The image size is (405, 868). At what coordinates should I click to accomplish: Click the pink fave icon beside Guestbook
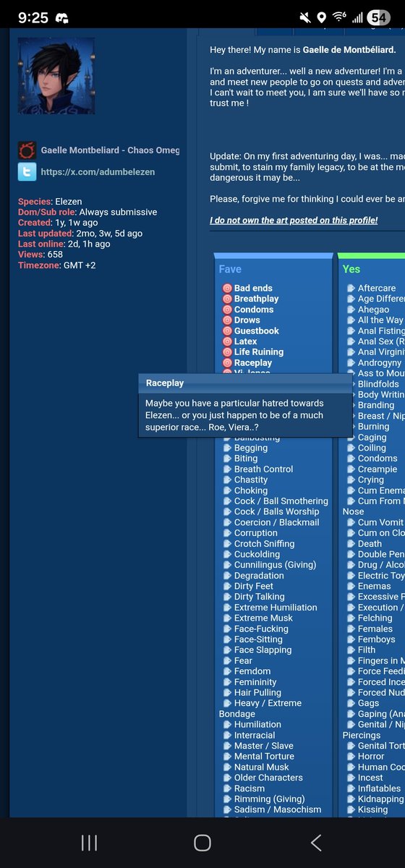tap(227, 331)
